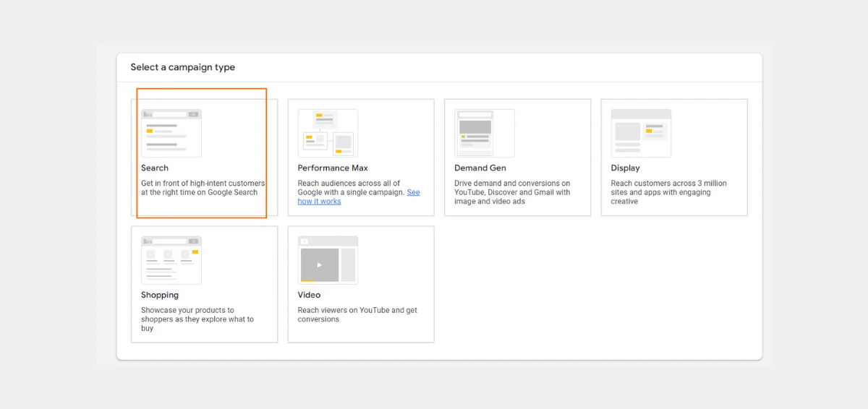Click 'Reach customers across 3 million sites' description
This screenshot has width=868, height=409.
click(x=669, y=192)
